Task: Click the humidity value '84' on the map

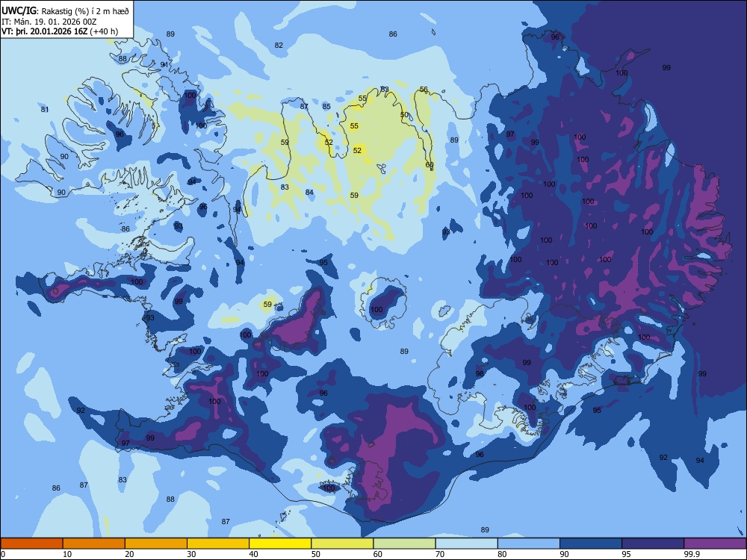Action: [x=310, y=192]
